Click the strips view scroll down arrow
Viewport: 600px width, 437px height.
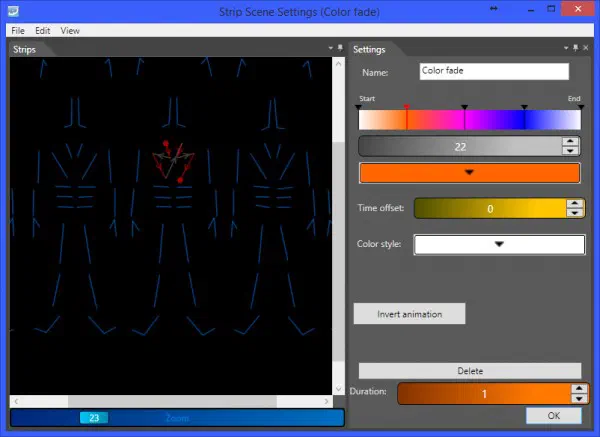[x=338, y=388]
